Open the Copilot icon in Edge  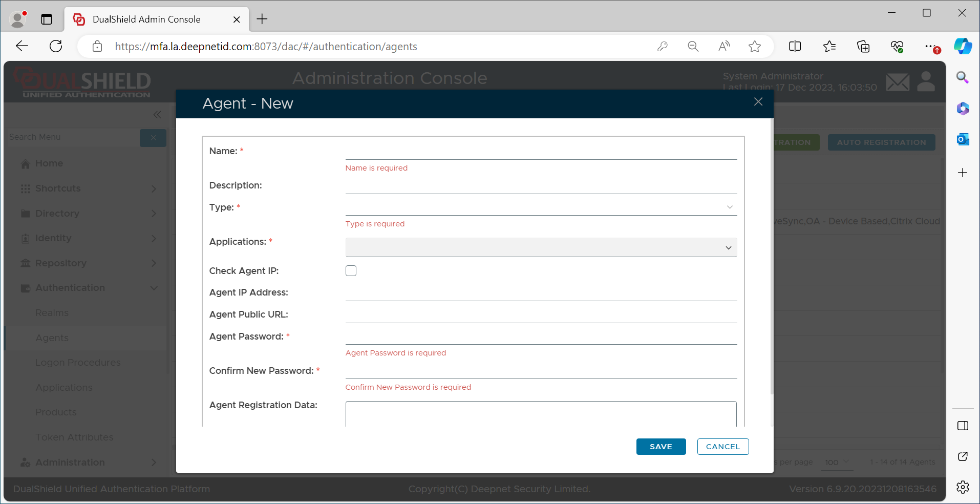coord(963,47)
